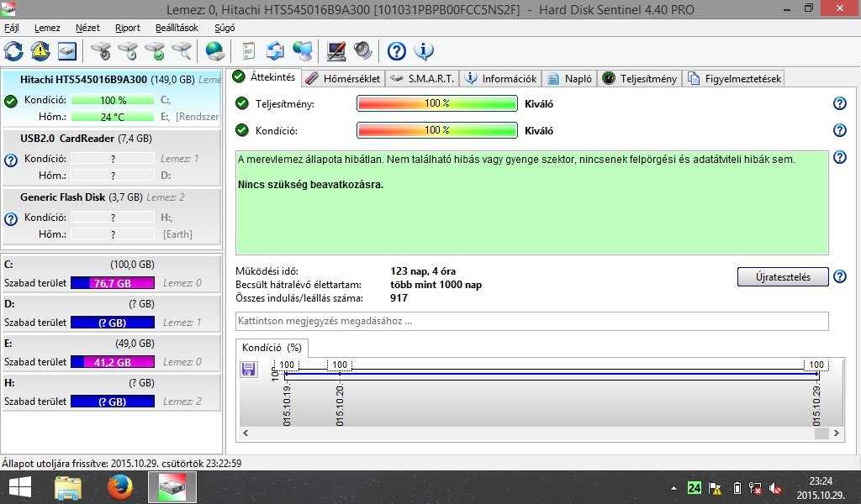
Task: Click the green 24 temperature tray icon
Action: [694, 487]
